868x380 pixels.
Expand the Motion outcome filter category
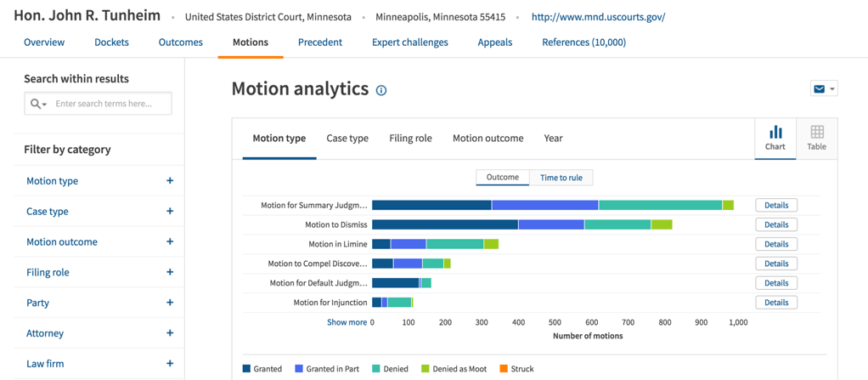[x=170, y=242]
